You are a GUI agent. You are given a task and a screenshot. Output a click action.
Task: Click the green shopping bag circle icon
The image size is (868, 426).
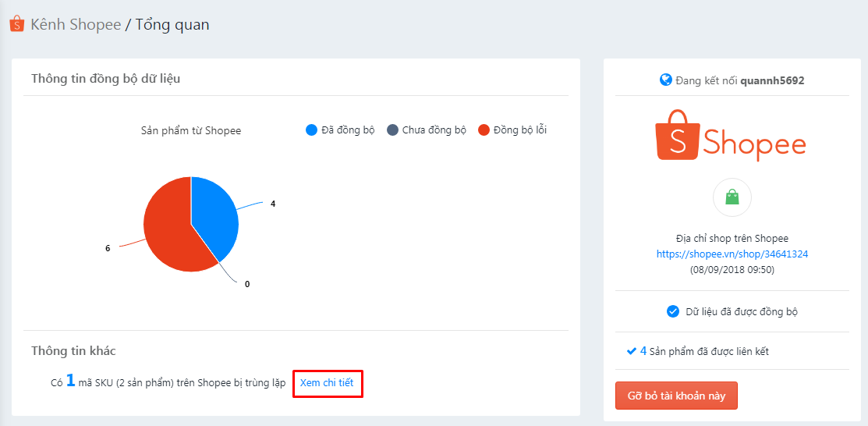pyautogui.click(x=732, y=197)
